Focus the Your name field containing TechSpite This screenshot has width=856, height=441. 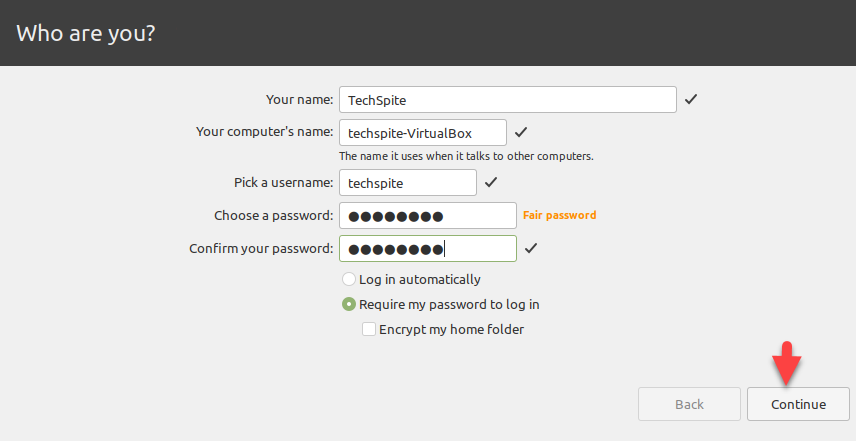tap(508, 100)
